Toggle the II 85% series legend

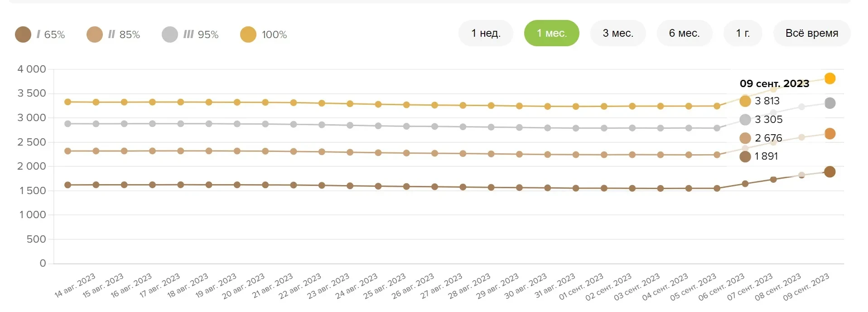pyautogui.click(x=113, y=34)
